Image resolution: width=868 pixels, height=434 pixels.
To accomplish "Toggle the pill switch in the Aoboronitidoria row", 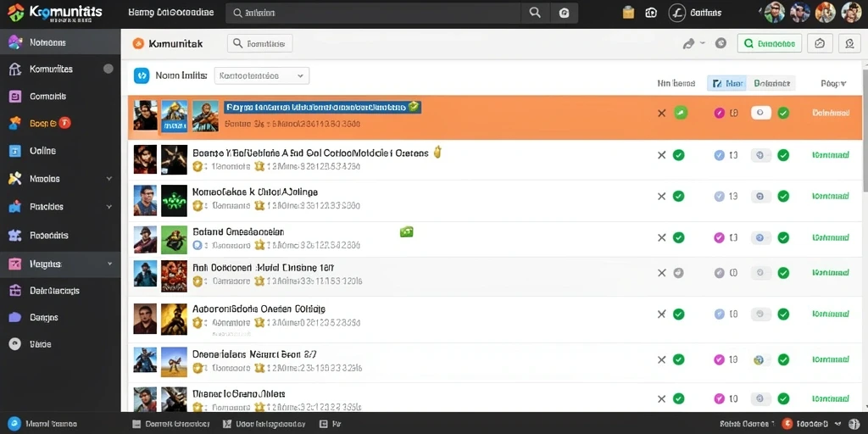I will [x=761, y=314].
